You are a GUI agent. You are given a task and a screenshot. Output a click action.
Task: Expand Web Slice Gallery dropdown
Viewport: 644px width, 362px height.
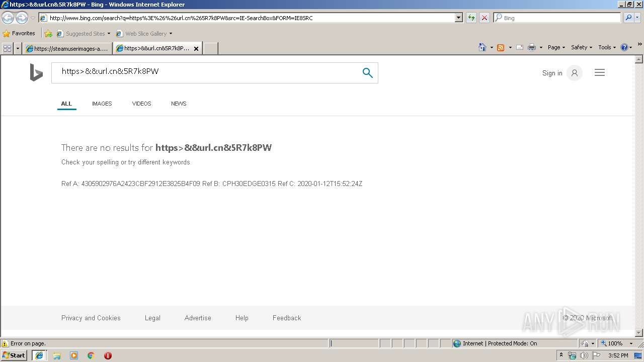(171, 34)
